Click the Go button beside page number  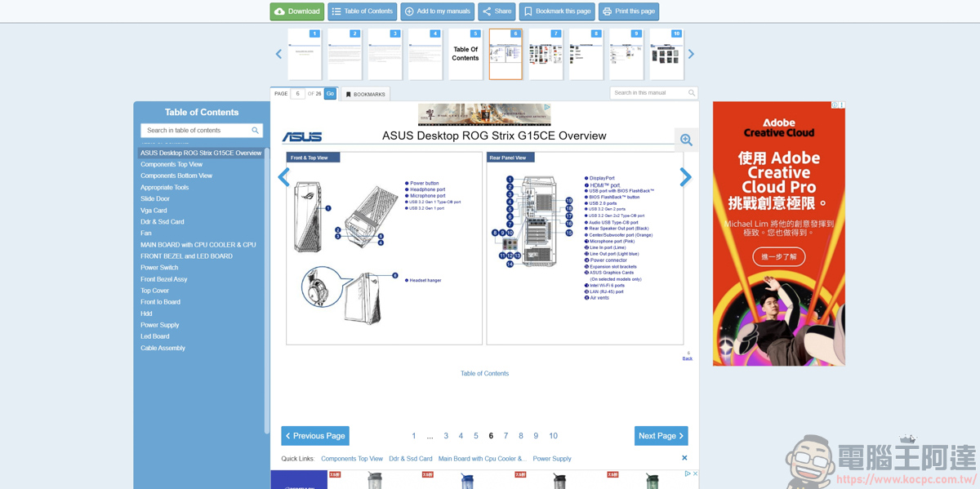(x=330, y=94)
